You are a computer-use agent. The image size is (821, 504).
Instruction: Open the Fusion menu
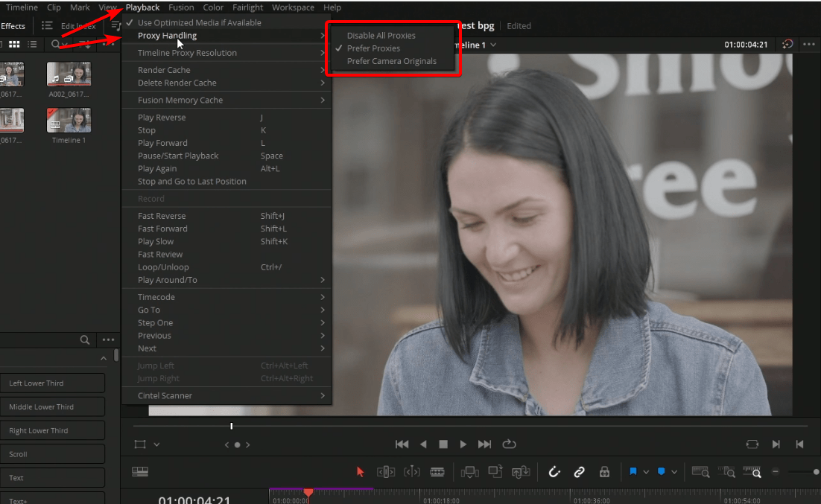pyautogui.click(x=181, y=7)
